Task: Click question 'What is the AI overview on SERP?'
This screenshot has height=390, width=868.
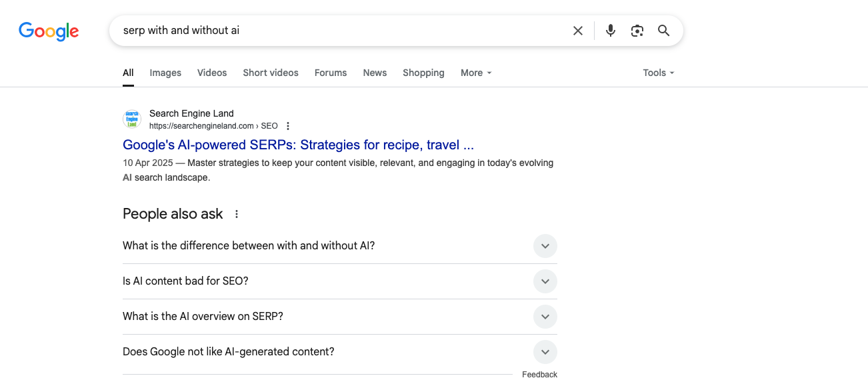Action: point(203,317)
